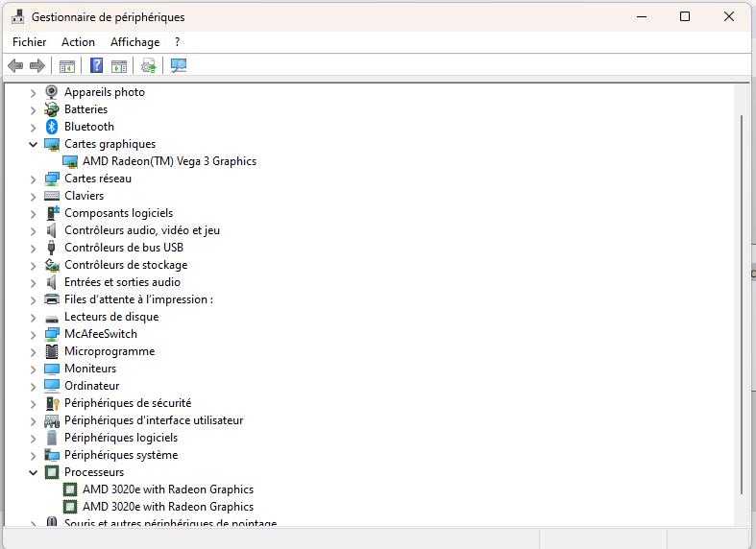
Task: Click the Bluetooth logo icon
Action: [52, 127]
